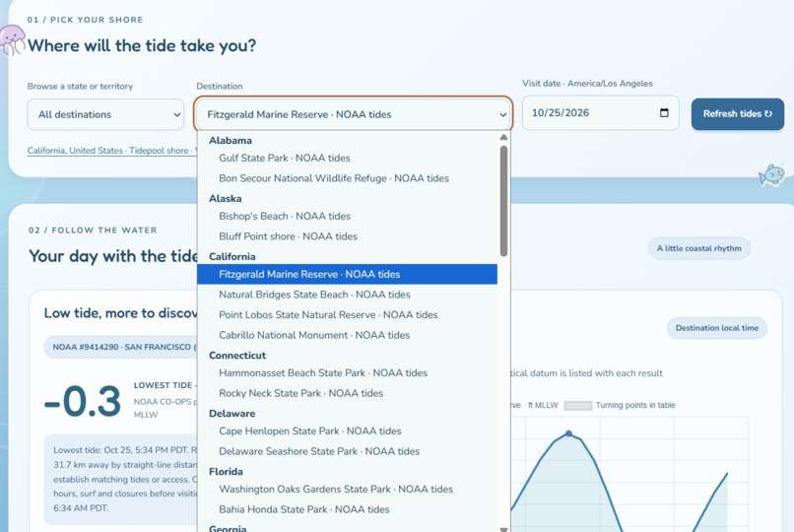Choose Rocky Neck State Park option
This screenshot has width=794, height=532.
[x=347, y=393]
